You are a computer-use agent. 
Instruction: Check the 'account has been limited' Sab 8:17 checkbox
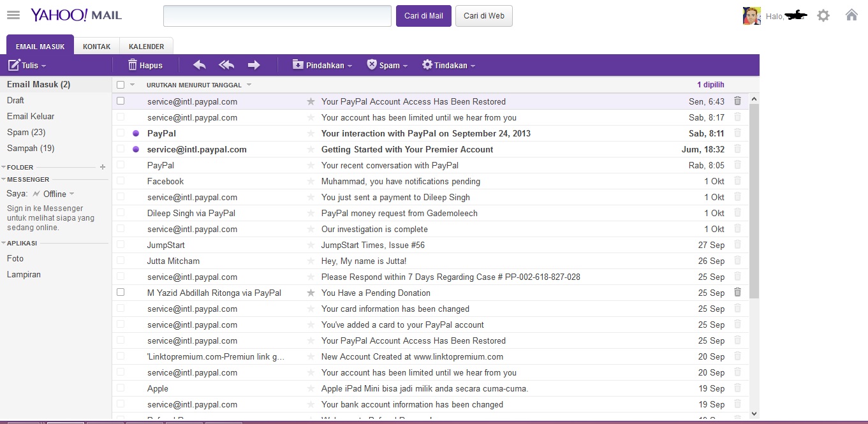tap(121, 117)
